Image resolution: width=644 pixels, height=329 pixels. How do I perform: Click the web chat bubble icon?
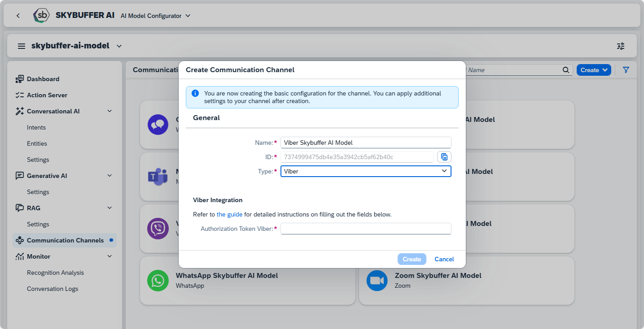(x=158, y=125)
